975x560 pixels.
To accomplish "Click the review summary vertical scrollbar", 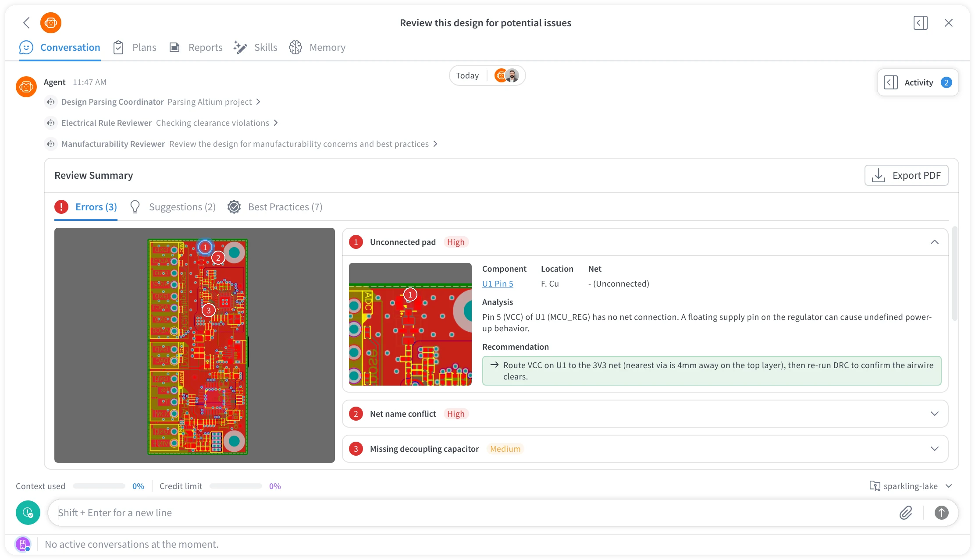I will point(954,274).
